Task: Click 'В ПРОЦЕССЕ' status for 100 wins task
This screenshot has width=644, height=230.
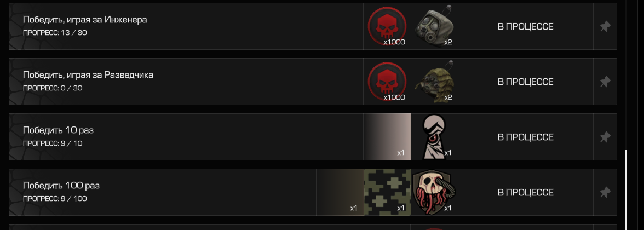Action: (x=525, y=193)
